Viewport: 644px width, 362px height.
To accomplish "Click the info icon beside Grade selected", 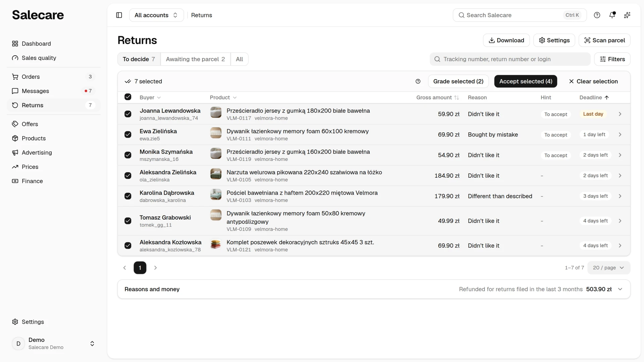I will pos(418,81).
